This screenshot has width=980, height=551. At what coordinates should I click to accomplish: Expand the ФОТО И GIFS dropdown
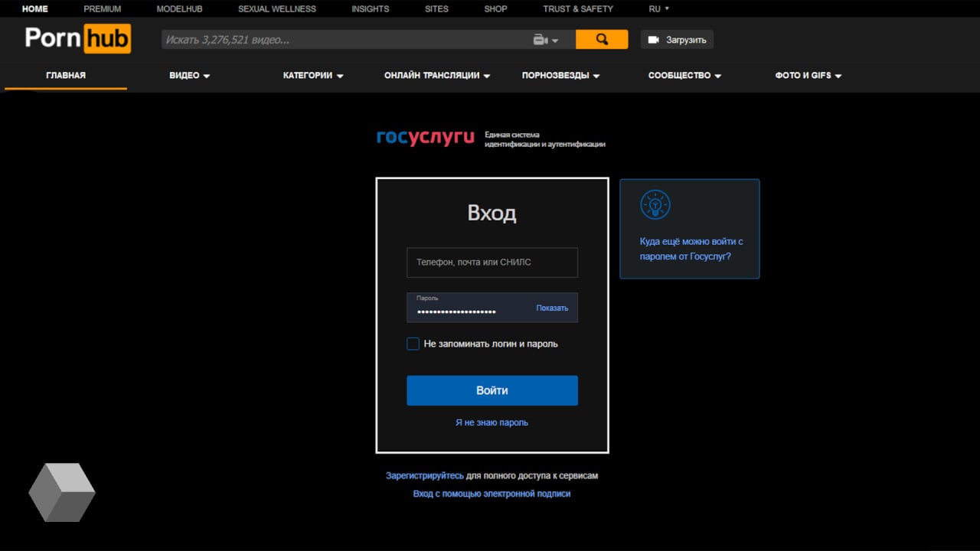coord(808,76)
